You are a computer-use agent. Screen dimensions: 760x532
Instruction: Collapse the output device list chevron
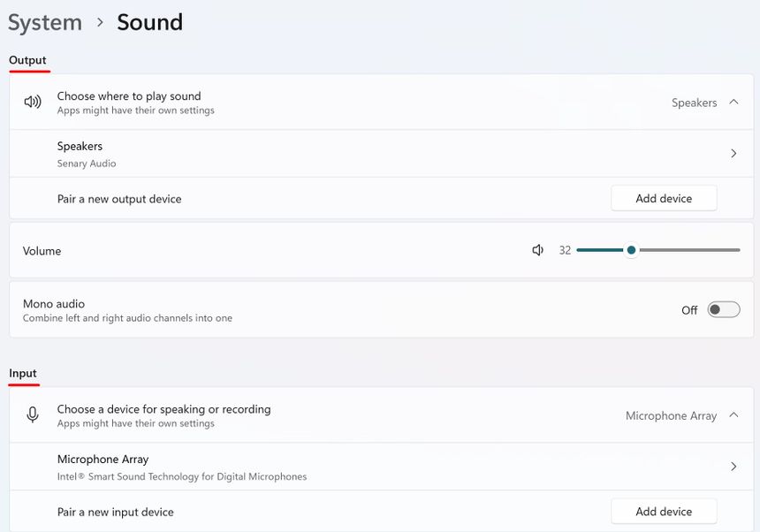(733, 103)
